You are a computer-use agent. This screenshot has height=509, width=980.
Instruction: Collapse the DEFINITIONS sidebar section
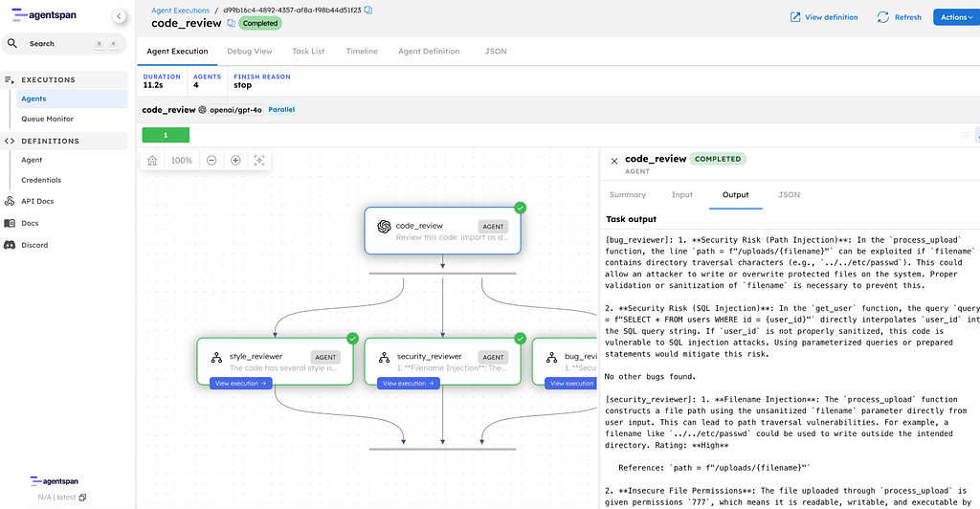tap(50, 141)
